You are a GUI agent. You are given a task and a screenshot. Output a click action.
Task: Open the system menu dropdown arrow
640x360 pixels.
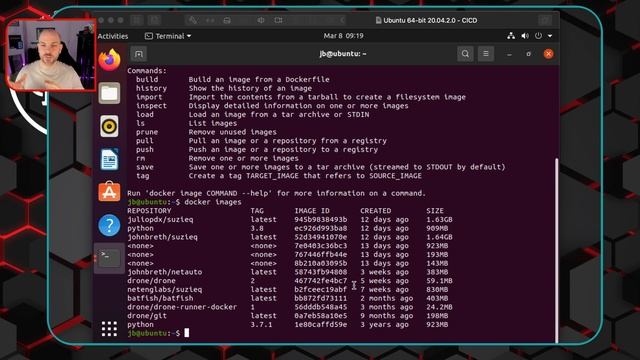(550, 36)
